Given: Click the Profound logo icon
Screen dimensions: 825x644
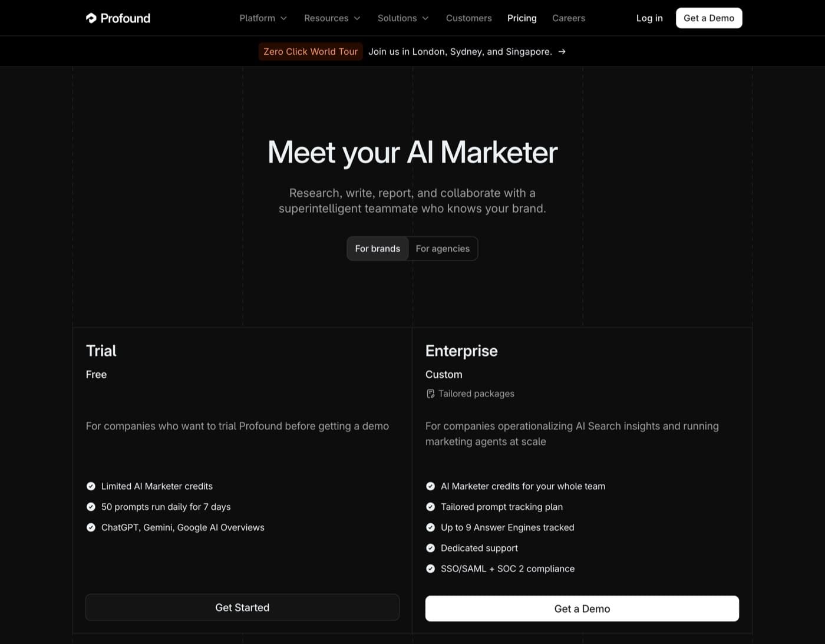Looking at the screenshot, I should pos(91,18).
